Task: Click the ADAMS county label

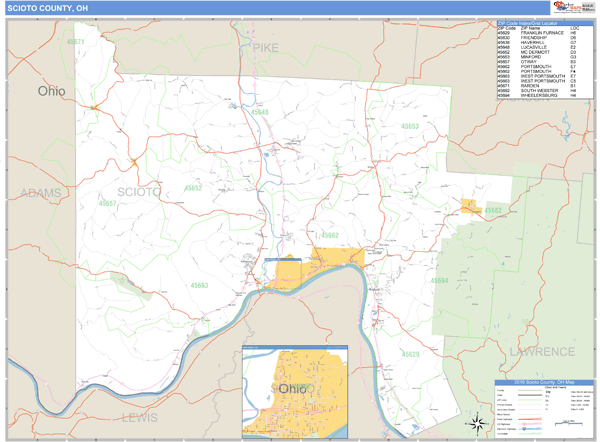Action: point(41,192)
